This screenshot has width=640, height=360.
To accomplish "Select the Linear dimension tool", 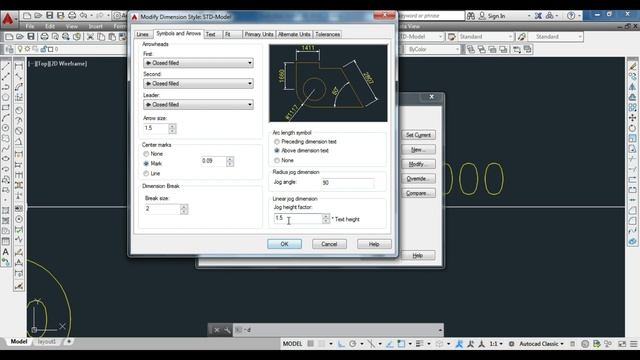I will click(x=19, y=66).
